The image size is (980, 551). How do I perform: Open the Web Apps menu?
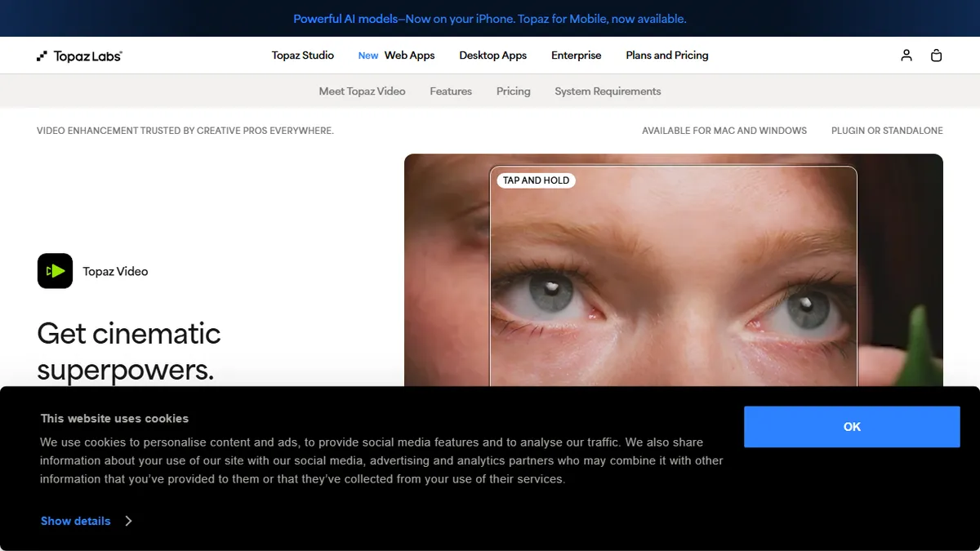coord(410,56)
